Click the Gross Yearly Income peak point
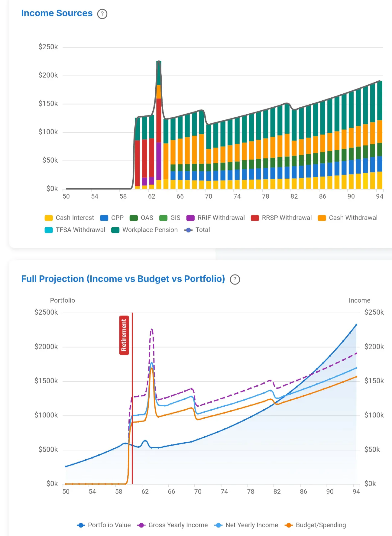392x536 pixels. pyautogui.click(x=152, y=329)
